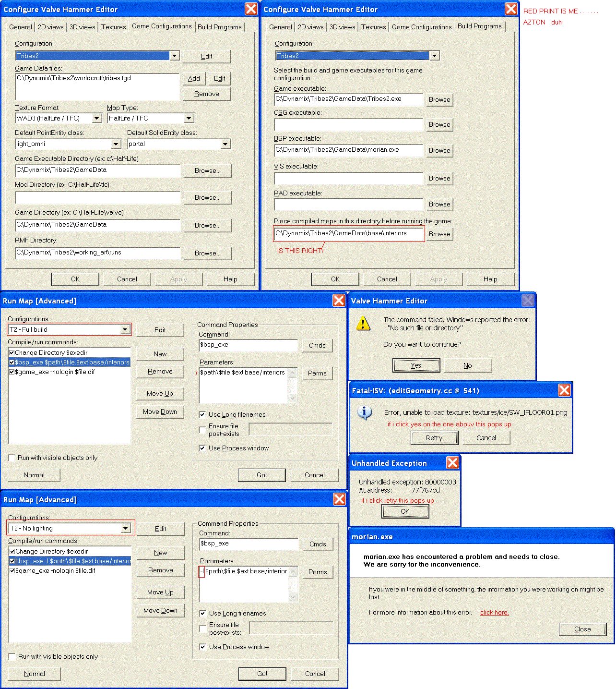Close the Unhandled Exception dialog
This screenshot has height=689, width=616.
[x=452, y=462]
